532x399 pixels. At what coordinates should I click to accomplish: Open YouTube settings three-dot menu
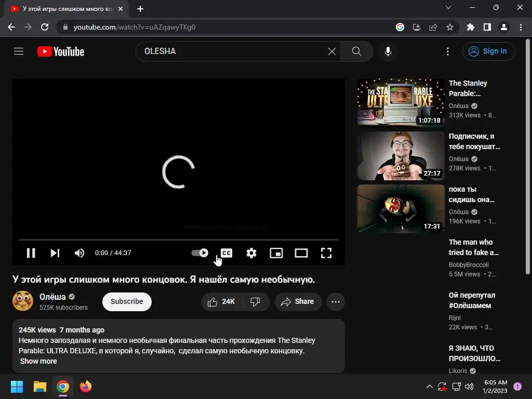click(x=448, y=51)
